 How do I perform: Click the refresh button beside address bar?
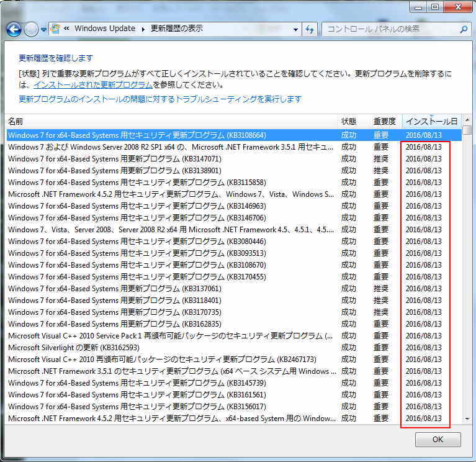pos(310,29)
